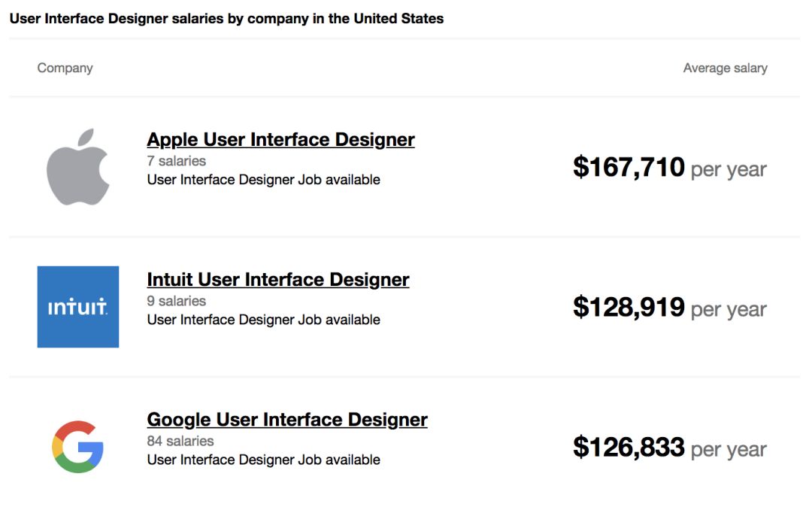This screenshot has width=812, height=510.
Task: Click the Apple logo icon
Action: pos(78,166)
